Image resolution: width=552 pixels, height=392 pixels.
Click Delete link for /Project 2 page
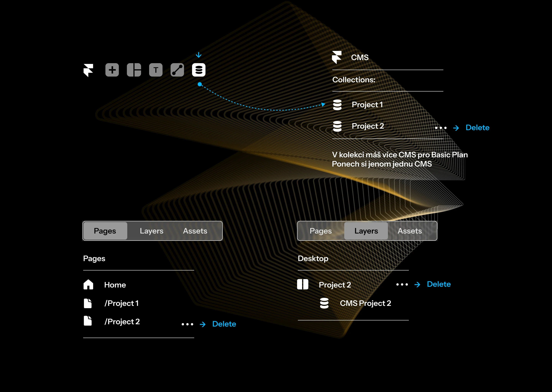coord(224,324)
